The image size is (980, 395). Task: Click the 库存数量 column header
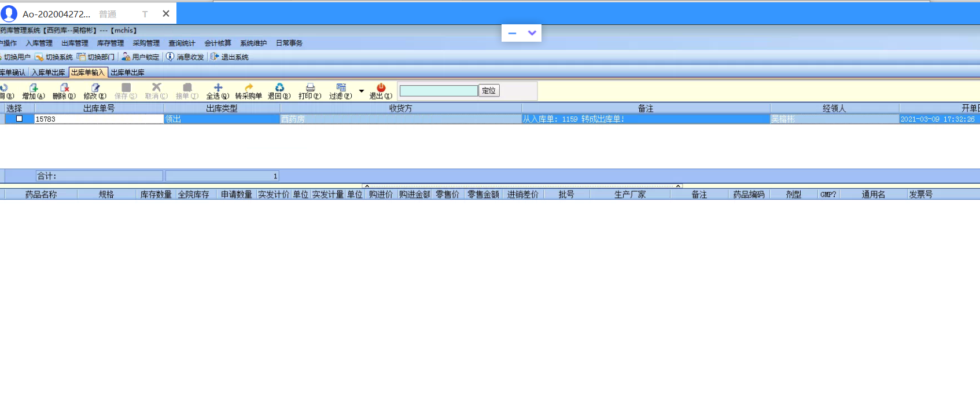(x=156, y=195)
